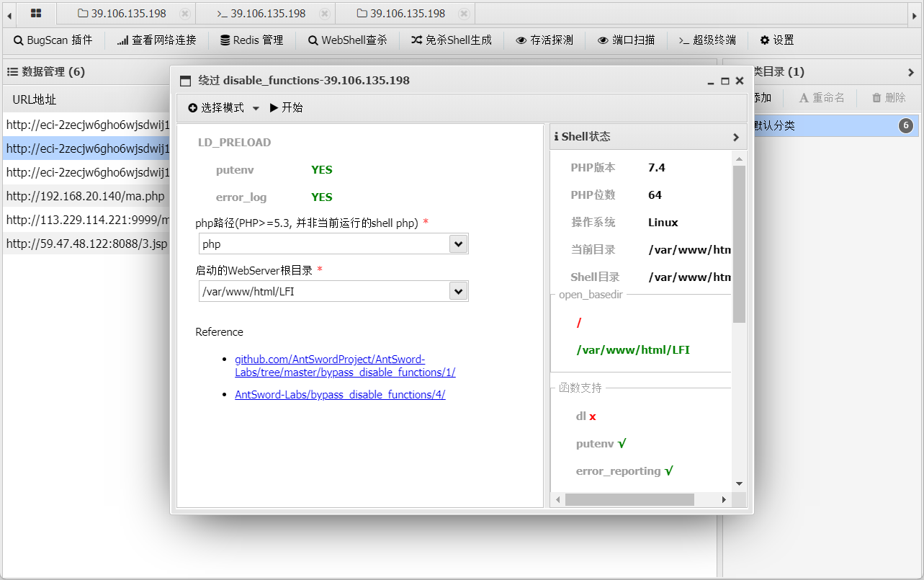Click the WebServer根目录 input field
This screenshot has height=580, width=924.
tap(324, 291)
